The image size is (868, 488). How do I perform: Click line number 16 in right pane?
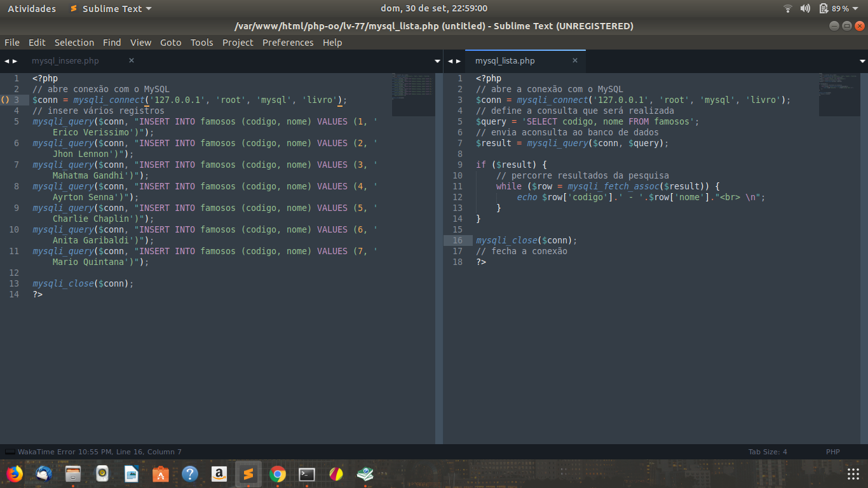pyautogui.click(x=458, y=240)
